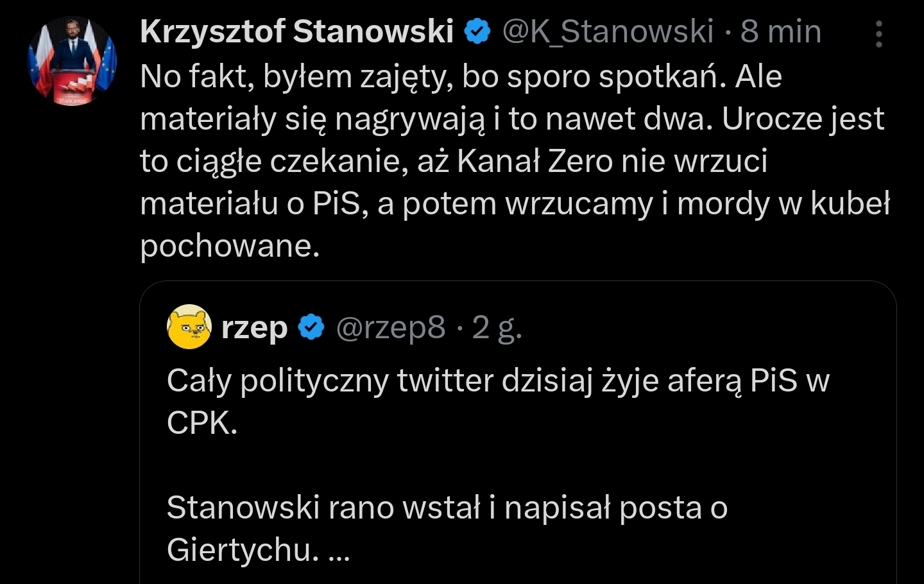Screen dimensions: 924x584
Task: Open Krzysztof Stanowski's profile avatar
Action: coord(72,62)
